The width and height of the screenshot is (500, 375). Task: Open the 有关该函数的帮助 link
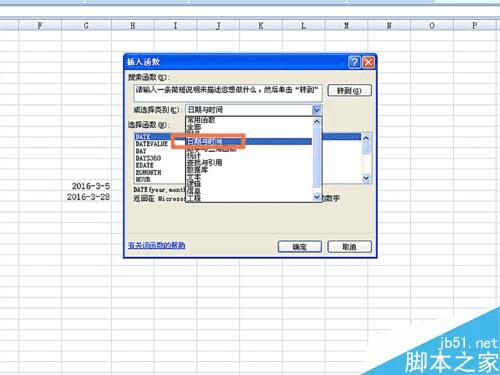(x=156, y=245)
